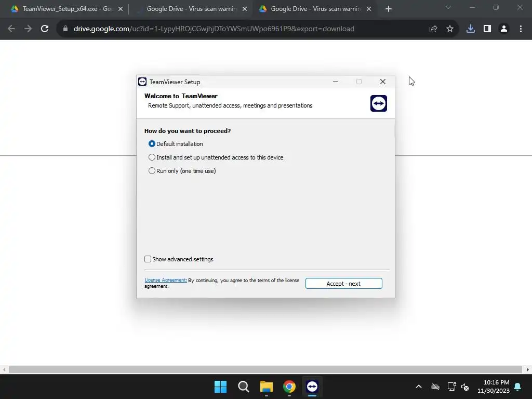Switch to the second Google Drive virus scan tab
The height and width of the screenshot is (399, 532).
click(x=191, y=9)
